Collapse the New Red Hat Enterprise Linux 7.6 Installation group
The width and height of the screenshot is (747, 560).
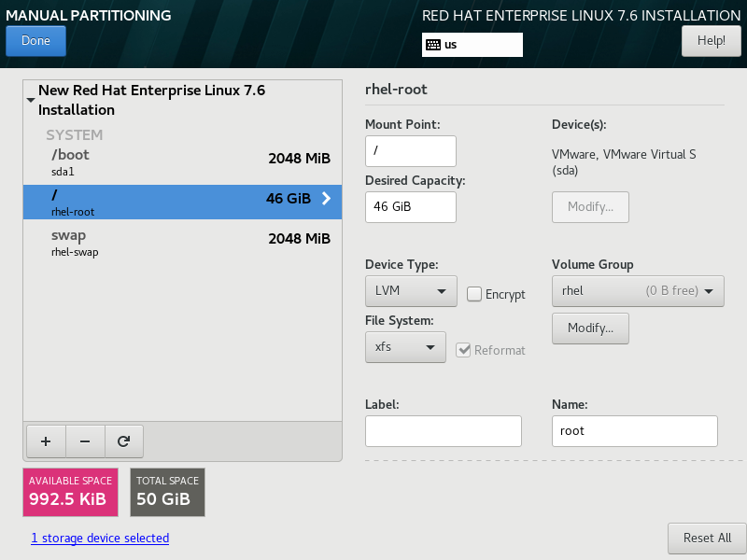(31, 100)
